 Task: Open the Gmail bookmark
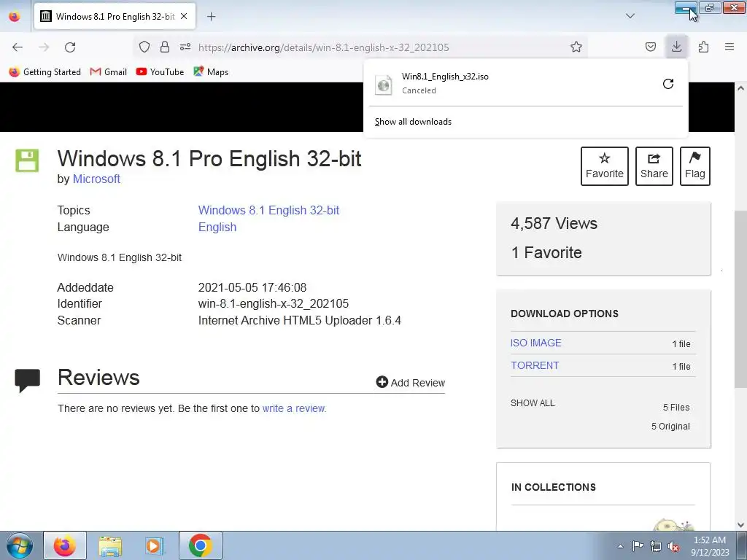[x=109, y=72]
